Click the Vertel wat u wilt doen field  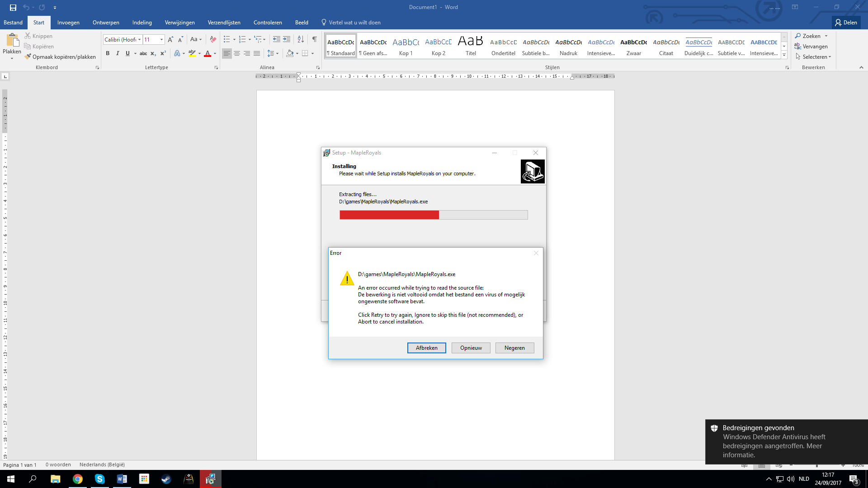click(351, 23)
